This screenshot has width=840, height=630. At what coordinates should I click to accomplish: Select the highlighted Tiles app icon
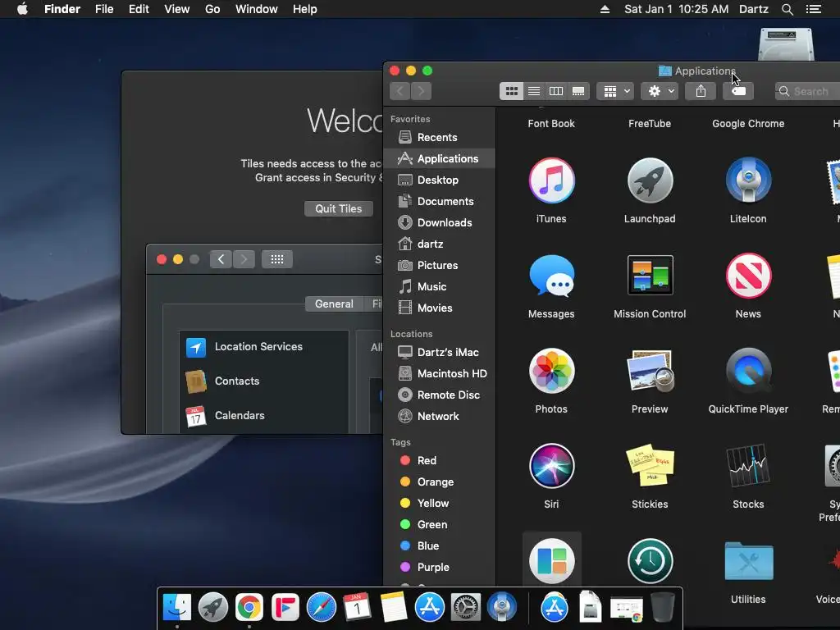coord(551,561)
